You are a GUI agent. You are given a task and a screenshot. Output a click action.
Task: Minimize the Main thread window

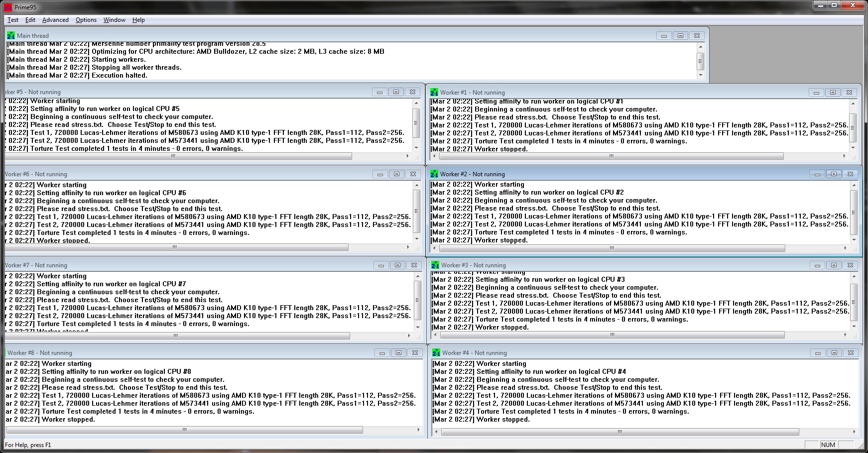coord(664,35)
